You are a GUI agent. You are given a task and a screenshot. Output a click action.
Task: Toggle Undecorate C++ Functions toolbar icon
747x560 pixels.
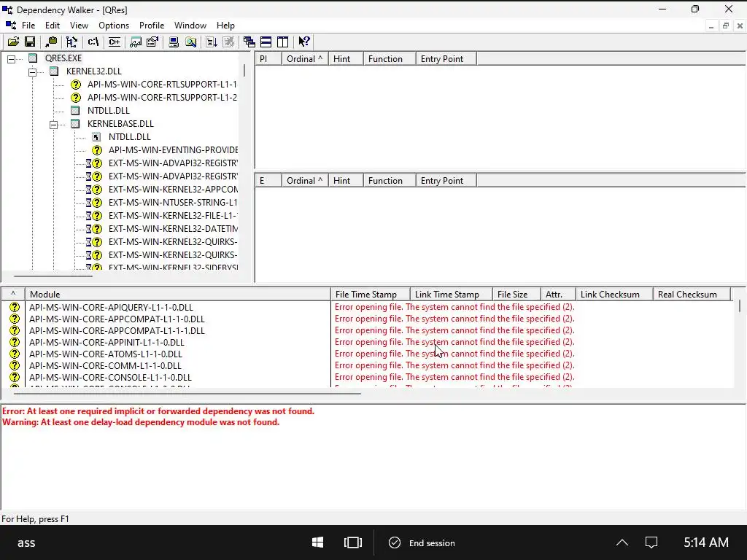(115, 42)
